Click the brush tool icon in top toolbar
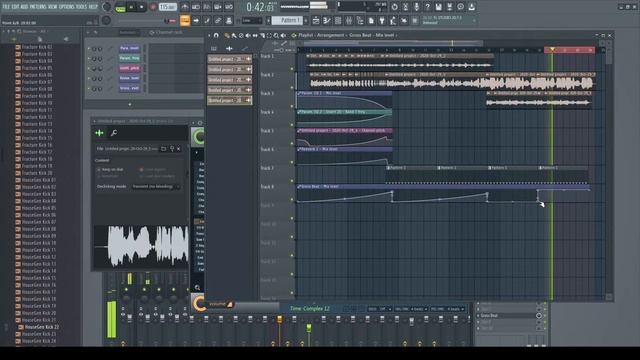The height and width of the screenshot is (360, 640). point(207,20)
